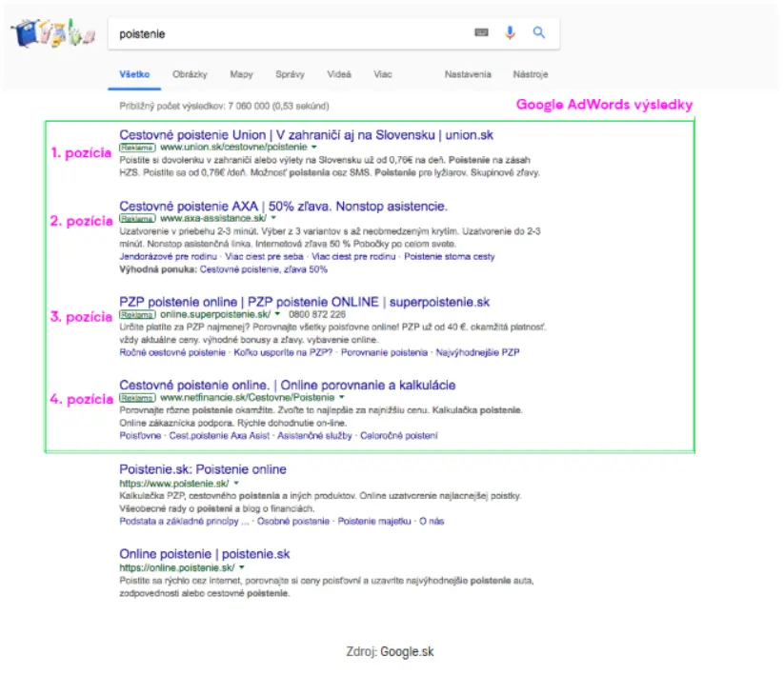Open the on-screen keyboard icon
784x675 pixels.
[481, 32]
